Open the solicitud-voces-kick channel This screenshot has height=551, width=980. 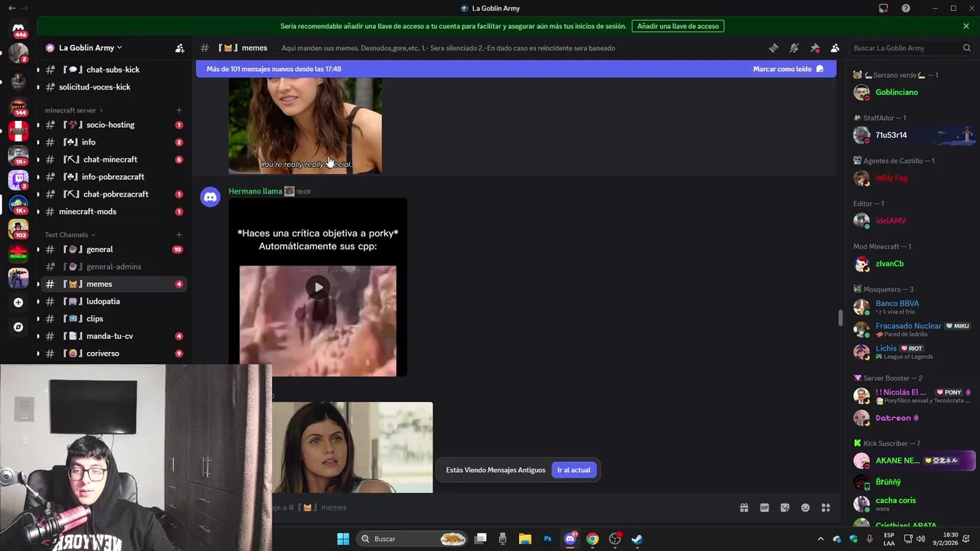[x=113, y=87]
